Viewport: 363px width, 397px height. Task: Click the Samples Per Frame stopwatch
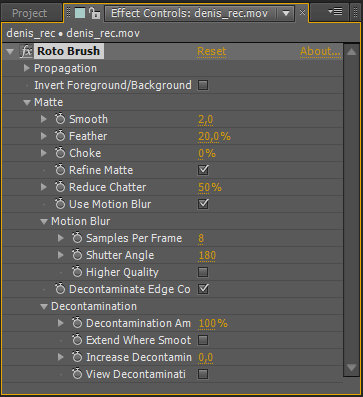(77, 238)
